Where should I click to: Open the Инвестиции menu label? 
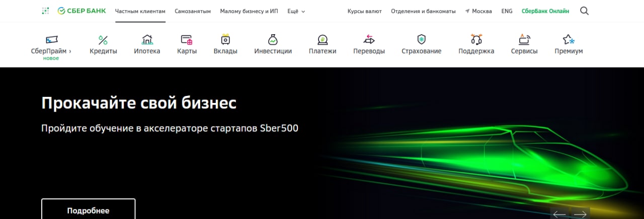click(x=273, y=51)
